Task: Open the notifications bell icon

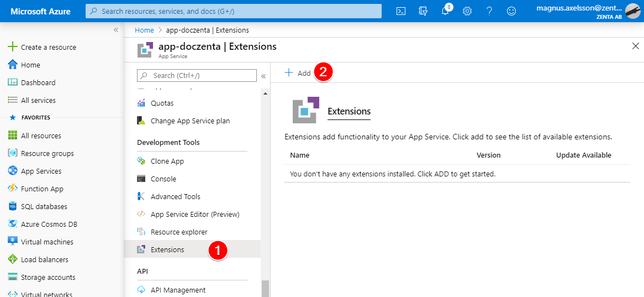Action: pos(445,11)
